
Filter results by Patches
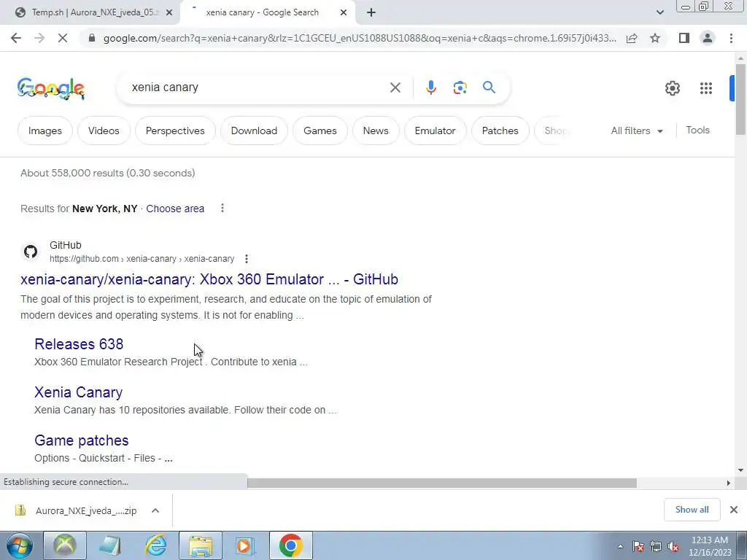coord(500,131)
